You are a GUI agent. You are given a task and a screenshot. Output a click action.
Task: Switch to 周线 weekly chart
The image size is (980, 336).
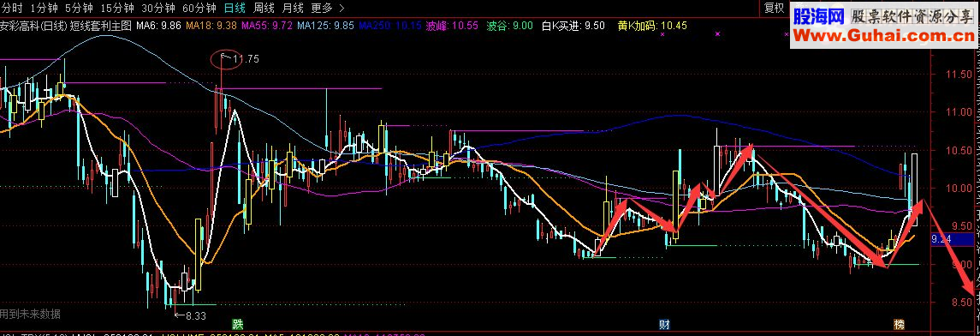pos(264,8)
